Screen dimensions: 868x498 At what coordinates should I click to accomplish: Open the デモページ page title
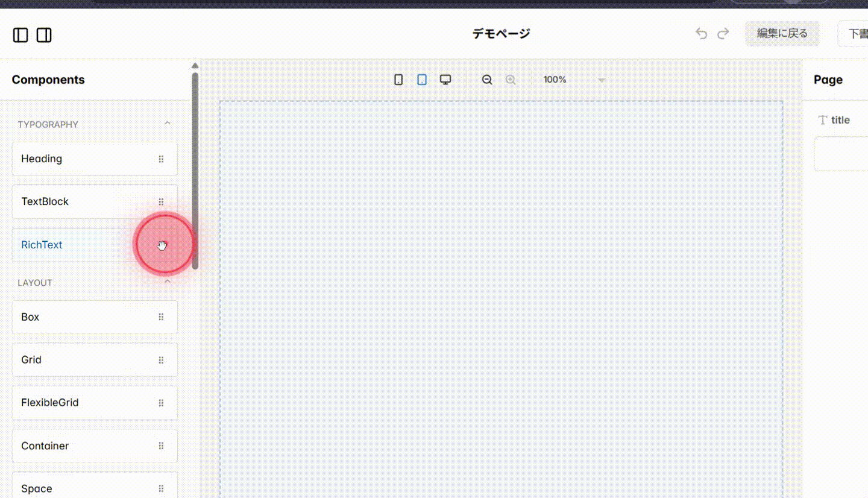[501, 33]
